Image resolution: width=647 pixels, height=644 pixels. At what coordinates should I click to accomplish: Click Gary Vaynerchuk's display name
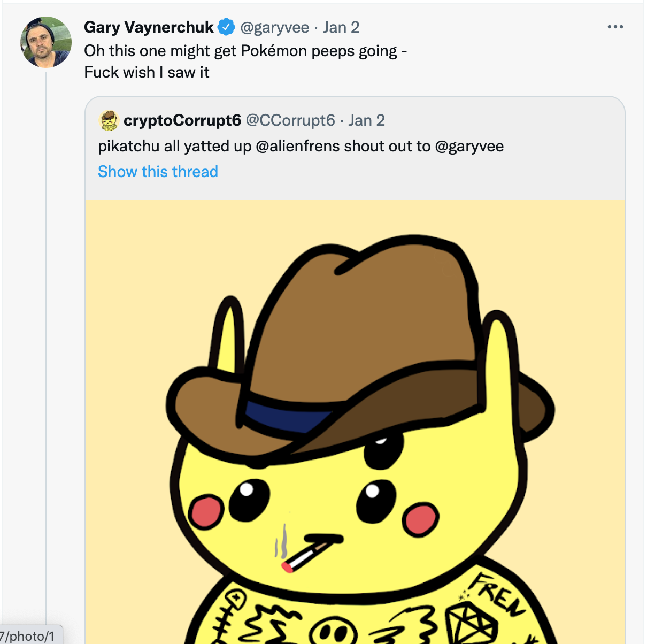coord(149,27)
